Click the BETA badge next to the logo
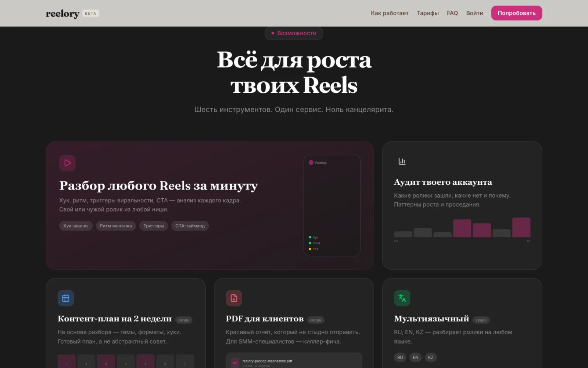Screen dimensions: 588x368 point(90,13)
